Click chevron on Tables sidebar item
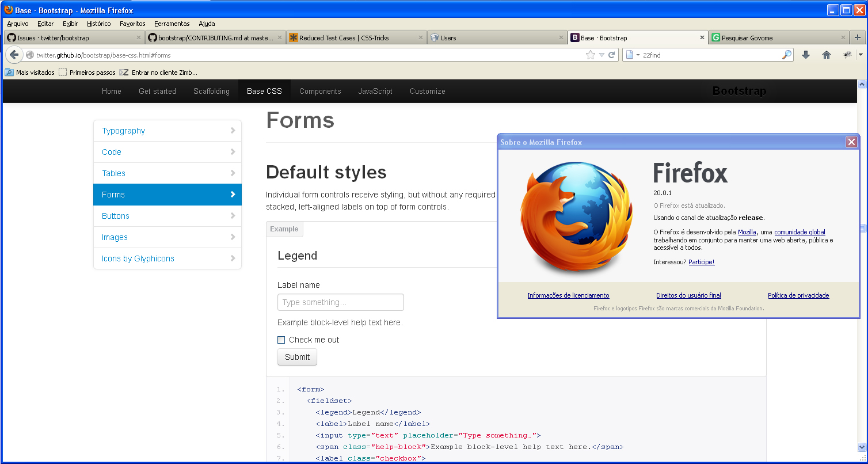This screenshot has width=868, height=464. click(233, 173)
